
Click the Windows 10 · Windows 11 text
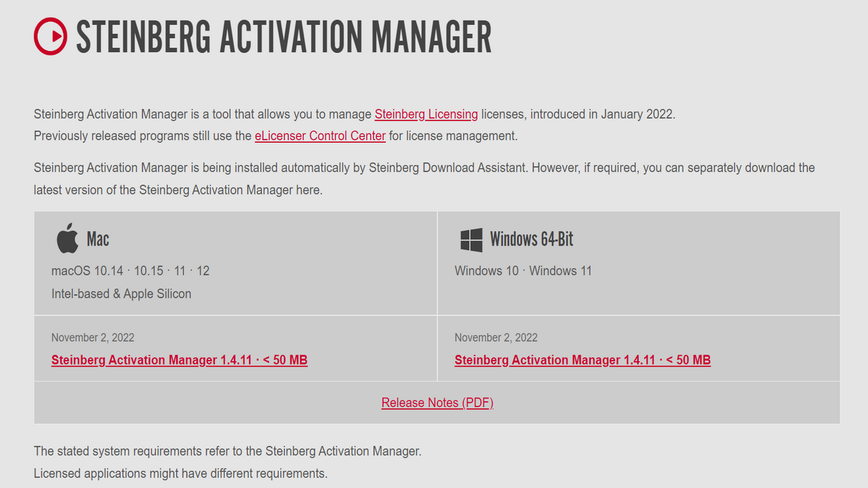523,270
